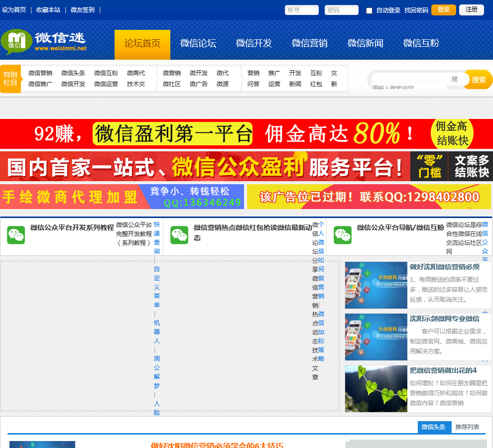Open the 微信互粉 nav tab
493x448 pixels.
point(421,43)
